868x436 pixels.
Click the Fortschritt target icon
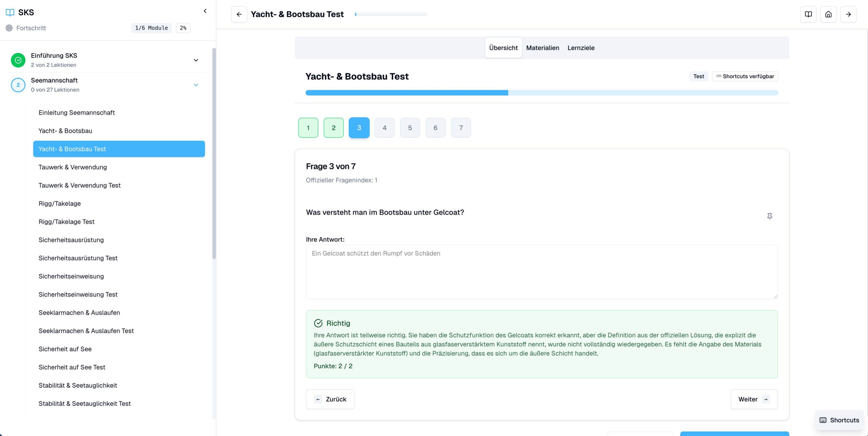coord(9,28)
